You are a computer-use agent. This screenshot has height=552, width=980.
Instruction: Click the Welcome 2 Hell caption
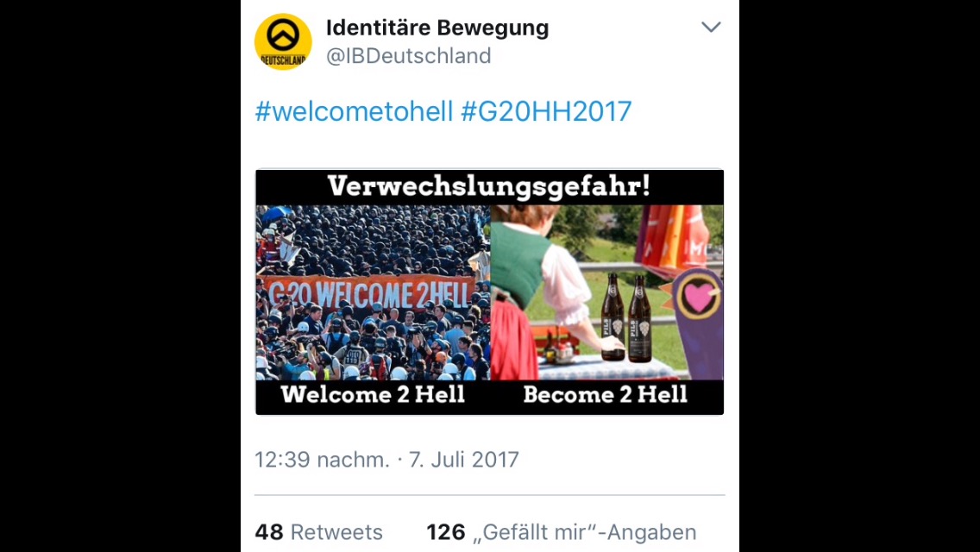[374, 394]
